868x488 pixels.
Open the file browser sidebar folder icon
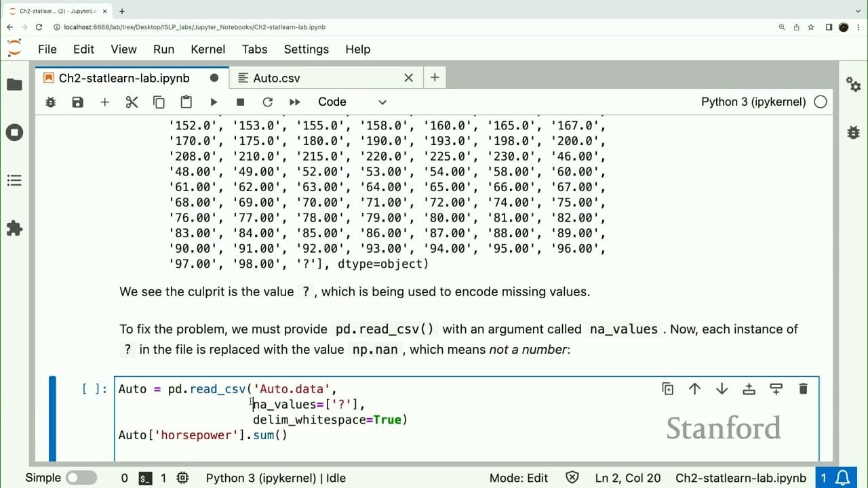[x=14, y=85]
